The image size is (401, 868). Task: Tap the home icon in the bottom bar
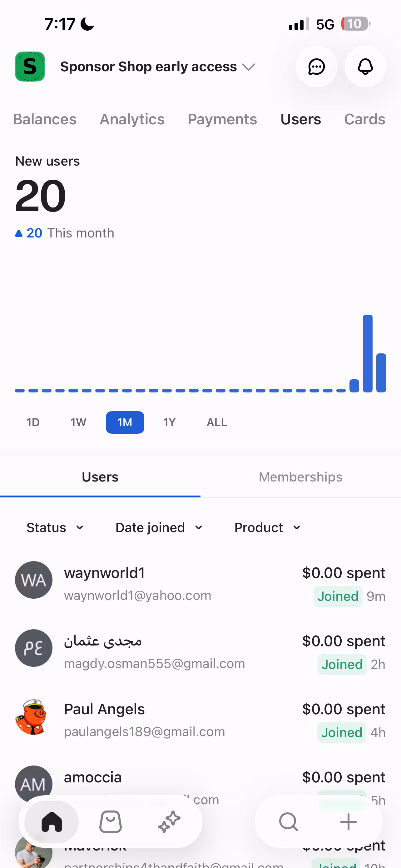(x=52, y=822)
